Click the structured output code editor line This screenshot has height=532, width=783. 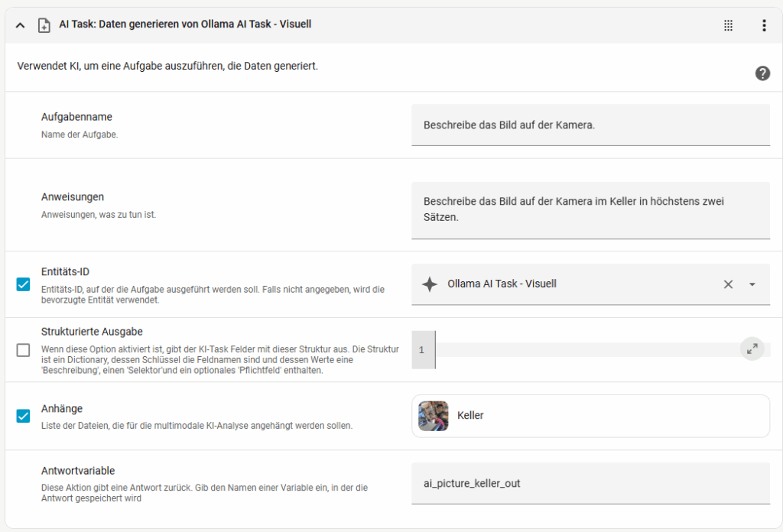(581, 350)
